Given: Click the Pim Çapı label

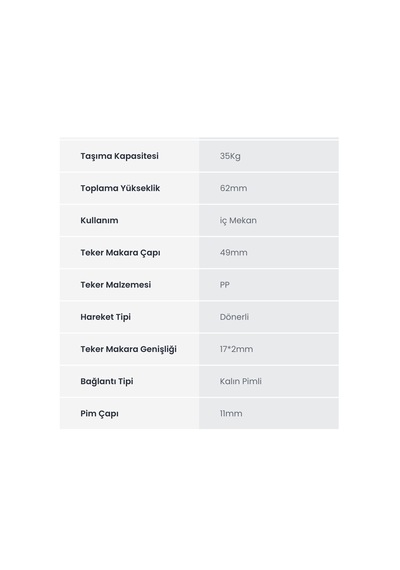Looking at the screenshot, I should coord(99,414).
